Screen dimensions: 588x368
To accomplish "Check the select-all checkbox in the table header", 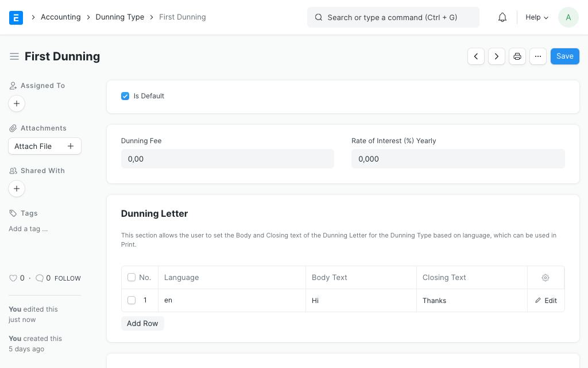I will tap(131, 277).
